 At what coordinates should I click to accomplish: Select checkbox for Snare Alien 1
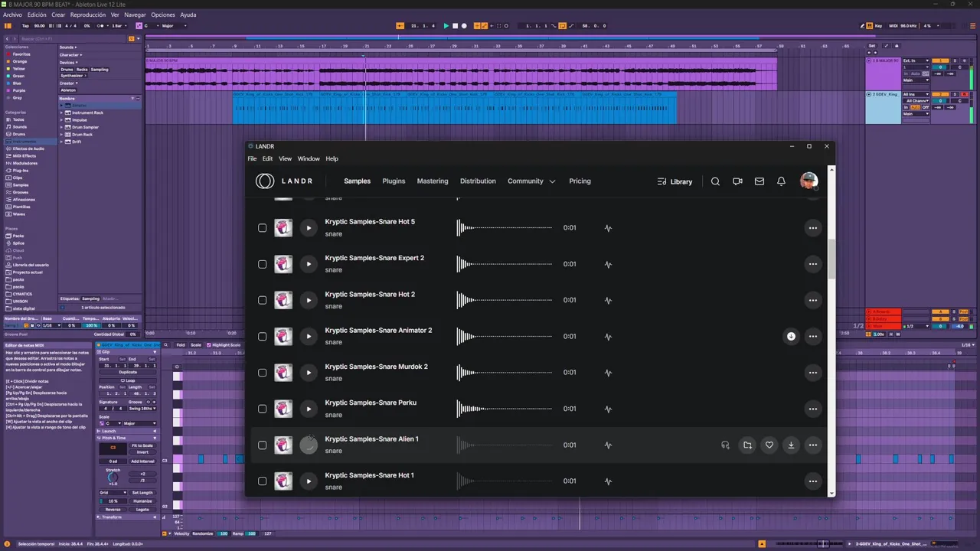click(x=262, y=445)
